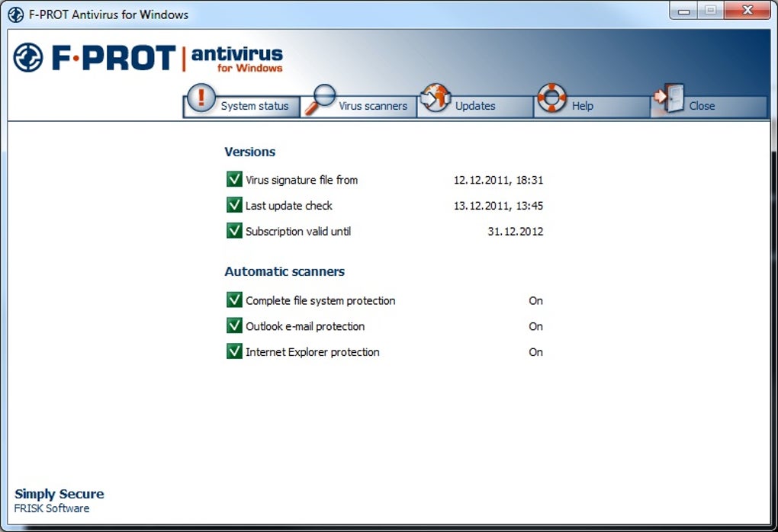
Task: Click the 'Subscription valid until' label
Action: [x=298, y=232]
